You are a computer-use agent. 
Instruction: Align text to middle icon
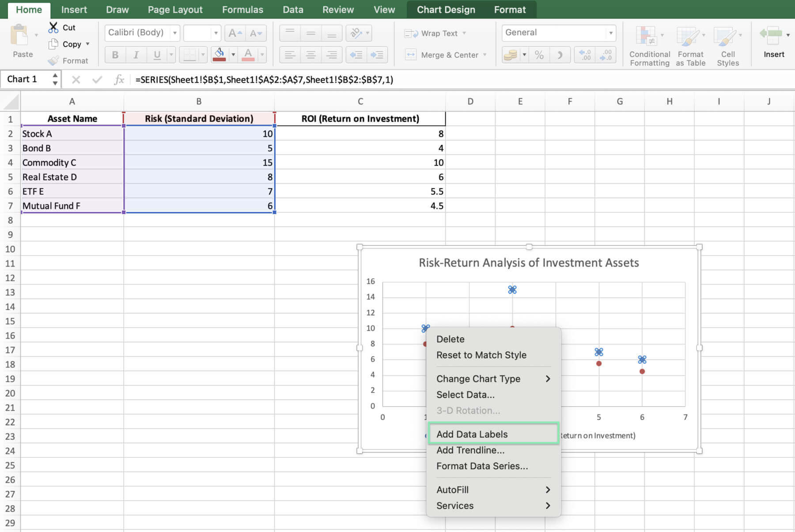(310, 33)
